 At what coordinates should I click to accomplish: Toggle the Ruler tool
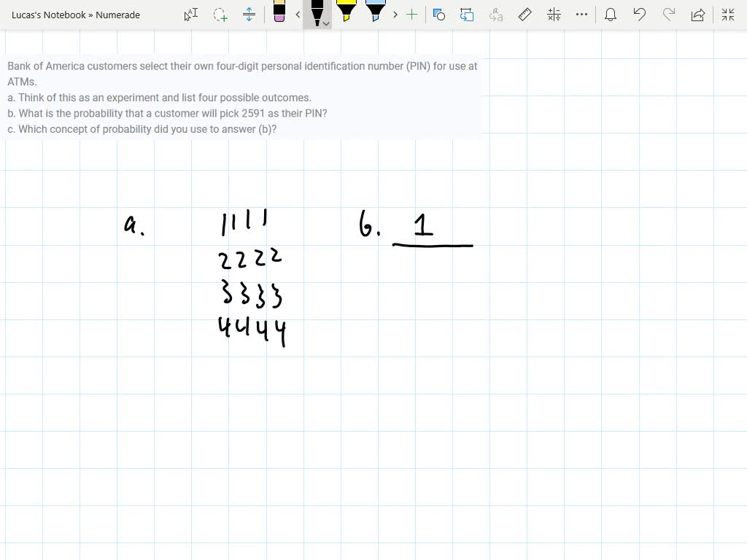[x=525, y=15]
